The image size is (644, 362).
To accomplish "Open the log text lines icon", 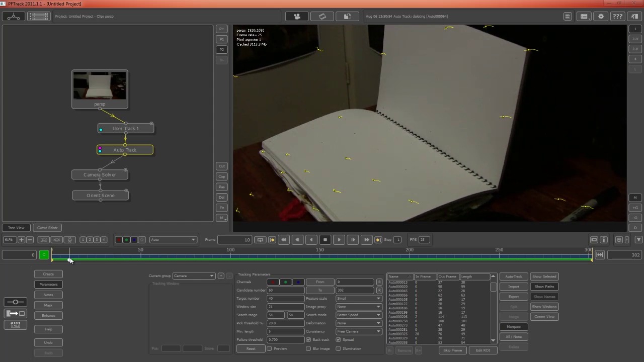I will tap(568, 16).
